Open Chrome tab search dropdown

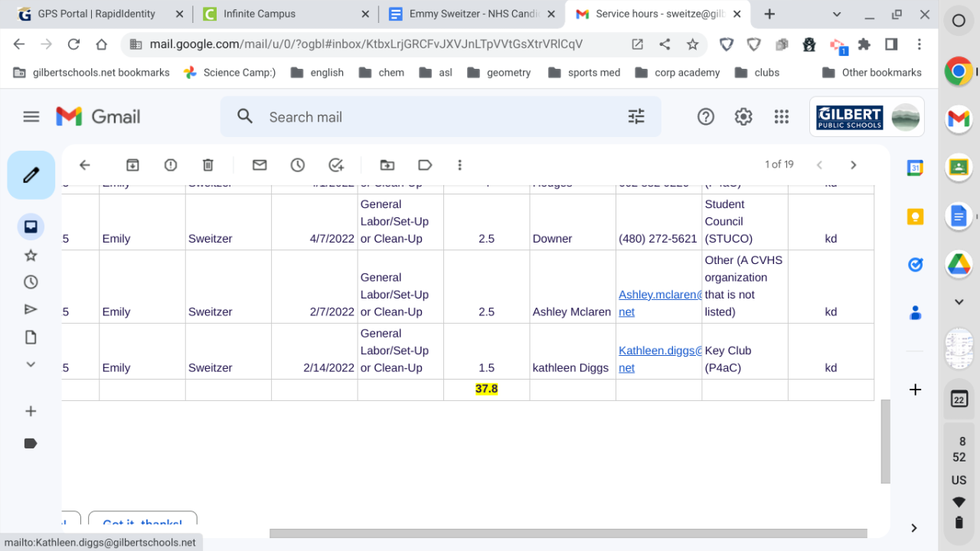pyautogui.click(x=837, y=14)
